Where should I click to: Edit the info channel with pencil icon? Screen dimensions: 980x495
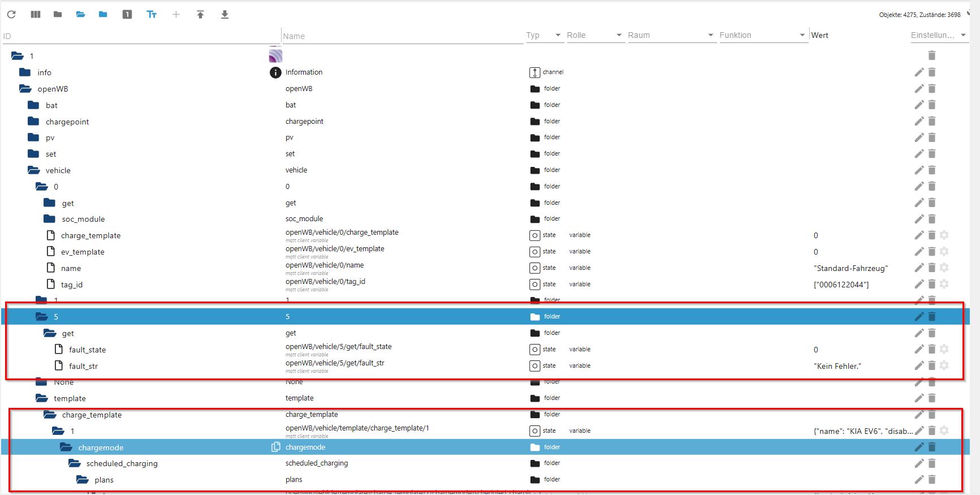[919, 72]
